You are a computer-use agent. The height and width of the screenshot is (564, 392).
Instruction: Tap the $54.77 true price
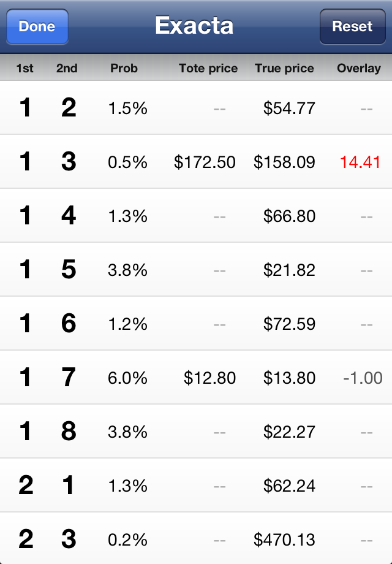[x=289, y=109]
